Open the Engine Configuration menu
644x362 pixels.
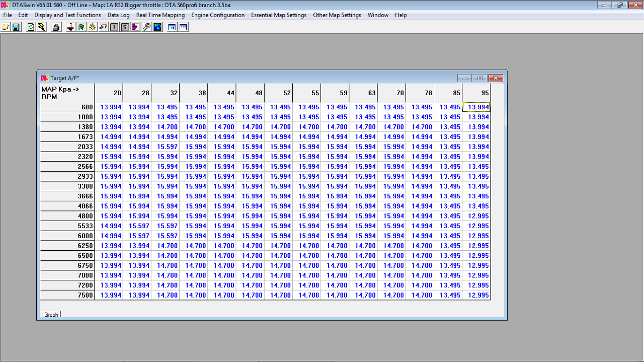tap(218, 15)
